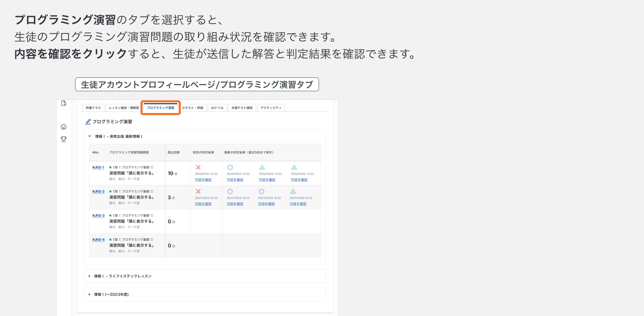
Task: Click second blue circle in #JKS-2 latest results
Action: [261, 191]
